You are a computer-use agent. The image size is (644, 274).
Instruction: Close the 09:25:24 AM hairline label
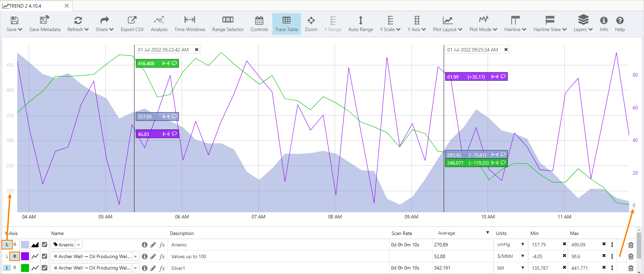(x=506, y=50)
